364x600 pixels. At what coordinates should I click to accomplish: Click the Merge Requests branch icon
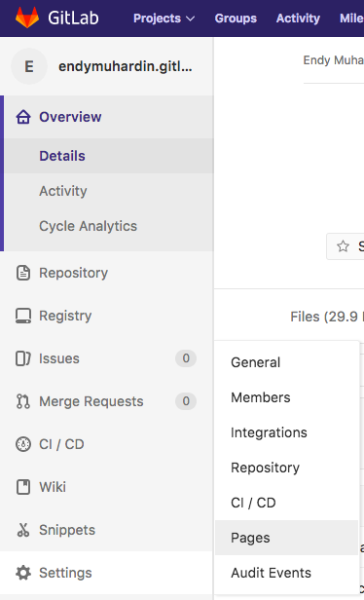(x=23, y=401)
